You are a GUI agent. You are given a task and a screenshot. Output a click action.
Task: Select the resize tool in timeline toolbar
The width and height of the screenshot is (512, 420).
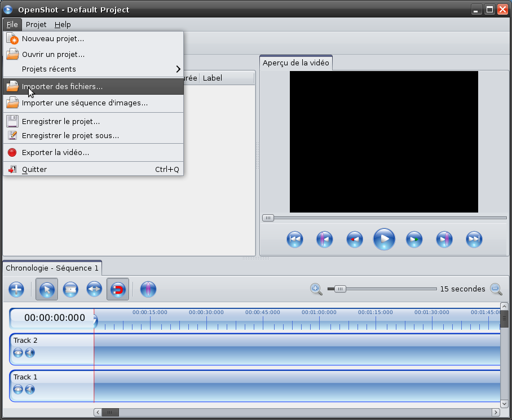94,290
